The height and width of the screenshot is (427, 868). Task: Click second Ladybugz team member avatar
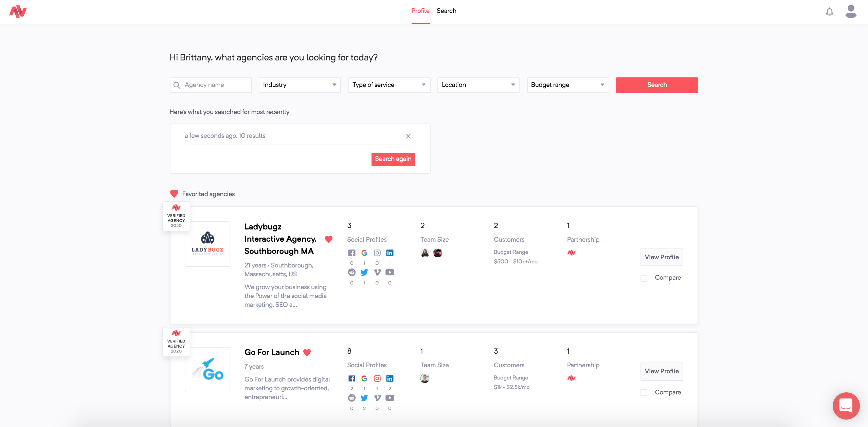(438, 253)
